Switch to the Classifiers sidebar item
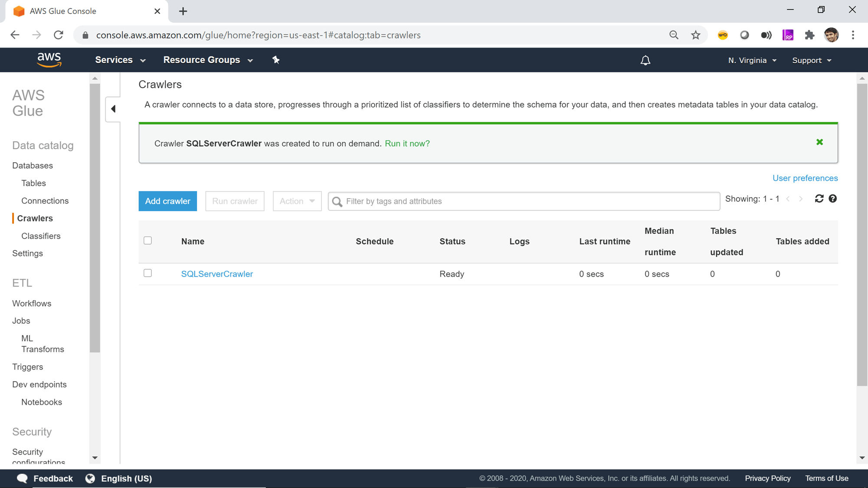Viewport: 868px width, 488px height. pos(40,236)
